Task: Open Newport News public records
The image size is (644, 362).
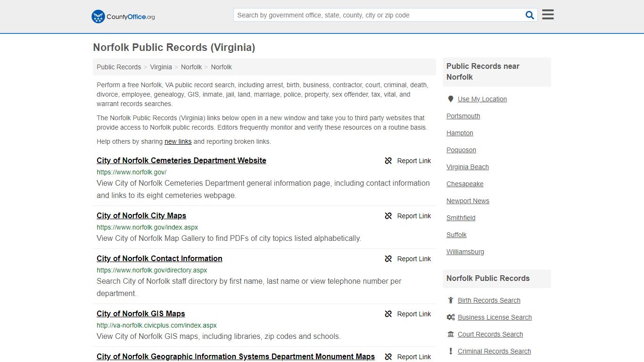Action: pyautogui.click(x=468, y=201)
